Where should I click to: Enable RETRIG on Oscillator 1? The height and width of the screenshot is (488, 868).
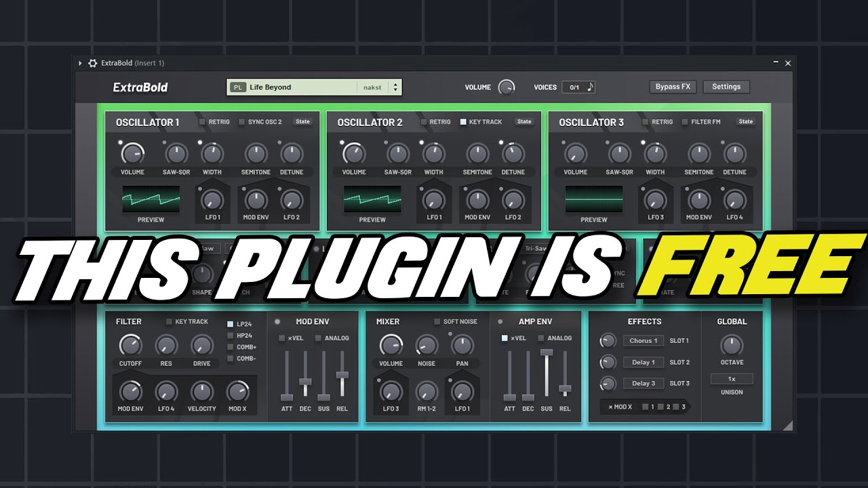click(x=202, y=122)
